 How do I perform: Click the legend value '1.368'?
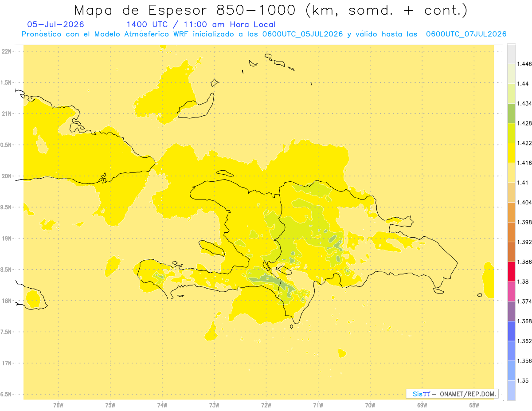pyautogui.click(x=524, y=321)
